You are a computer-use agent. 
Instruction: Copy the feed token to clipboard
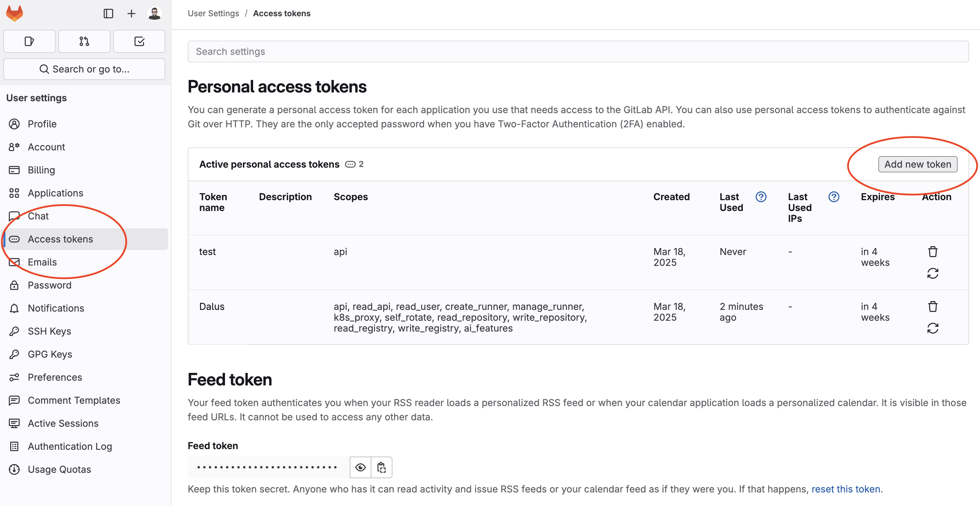coord(382,467)
